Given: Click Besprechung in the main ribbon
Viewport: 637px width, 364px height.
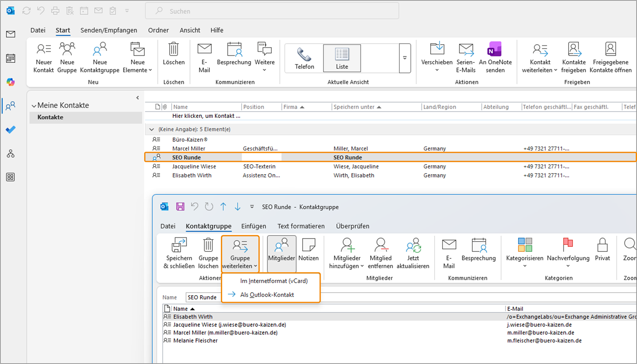Looking at the screenshot, I should pyautogui.click(x=234, y=54).
